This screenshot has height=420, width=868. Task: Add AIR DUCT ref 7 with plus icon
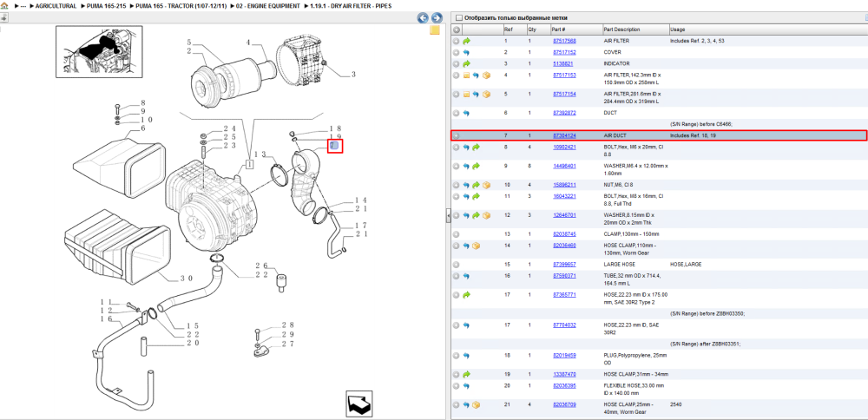pyautogui.click(x=457, y=135)
